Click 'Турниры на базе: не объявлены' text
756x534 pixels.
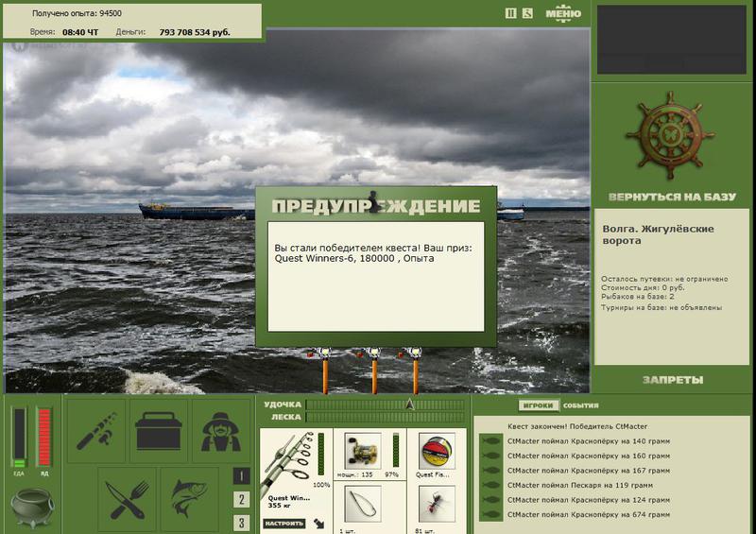tap(661, 307)
